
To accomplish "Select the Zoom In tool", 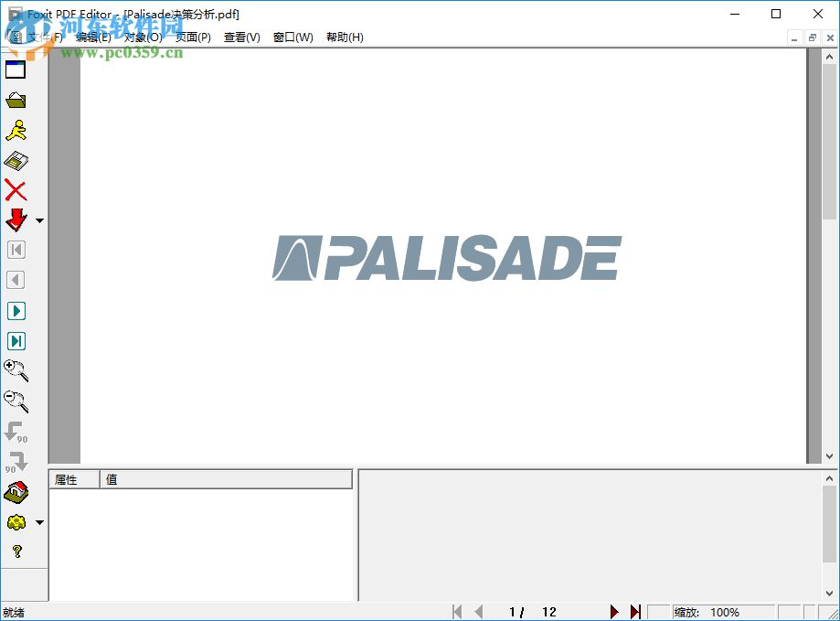I will [16, 369].
